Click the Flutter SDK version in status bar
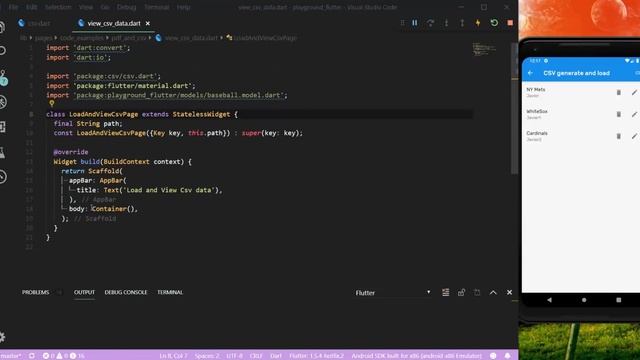The width and height of the screenshot is (640, 360). tap(316, 356)
